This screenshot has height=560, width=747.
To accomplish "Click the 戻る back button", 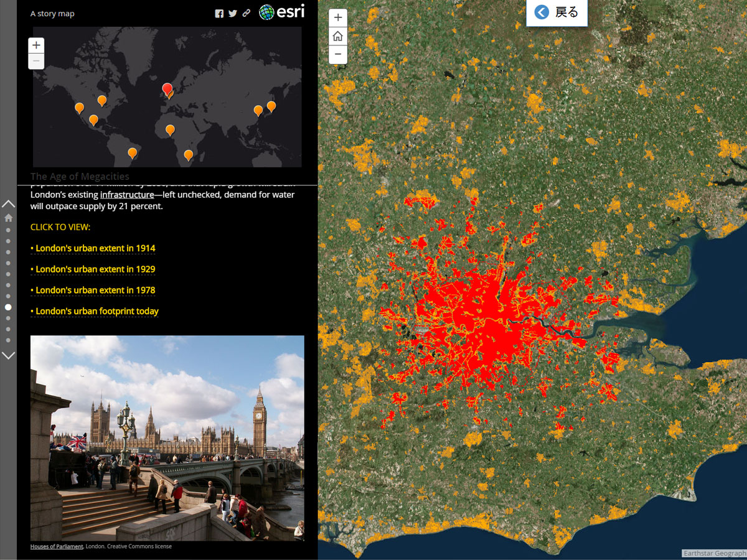I will point(557,12).
